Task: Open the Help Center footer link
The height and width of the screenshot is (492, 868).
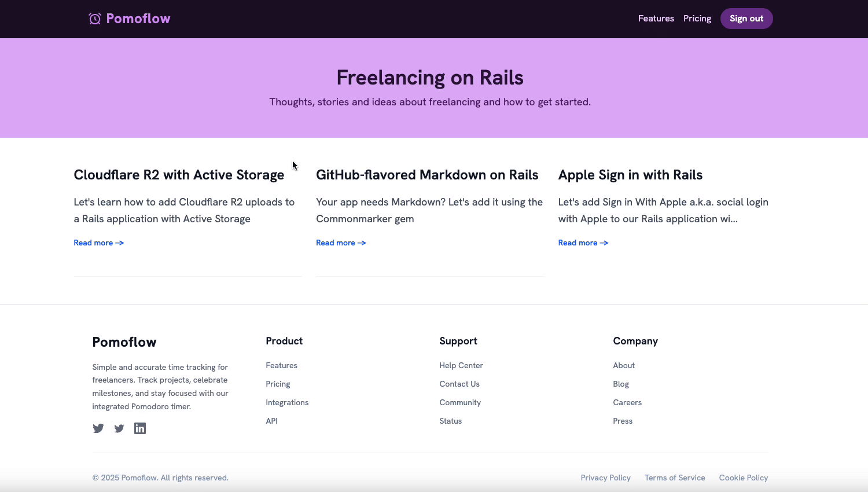Action: pos(461,365)
